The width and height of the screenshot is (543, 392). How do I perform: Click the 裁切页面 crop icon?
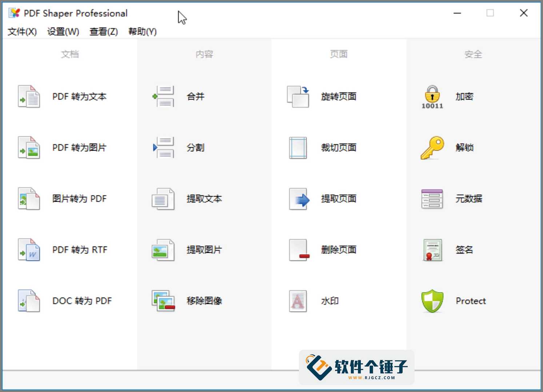coord(298,147)
